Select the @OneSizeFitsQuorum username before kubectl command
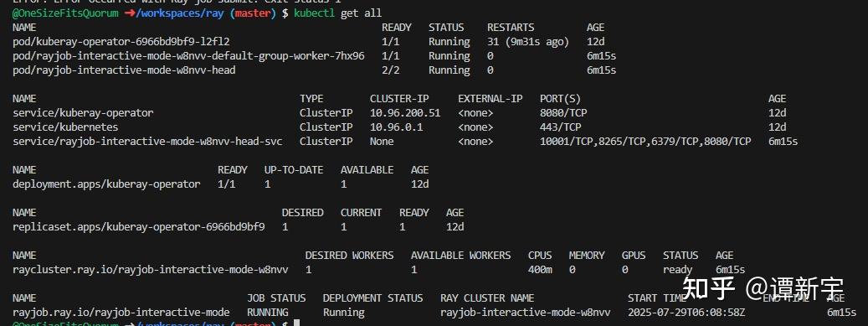Screen dimensions: 868x326 [65, 13]
